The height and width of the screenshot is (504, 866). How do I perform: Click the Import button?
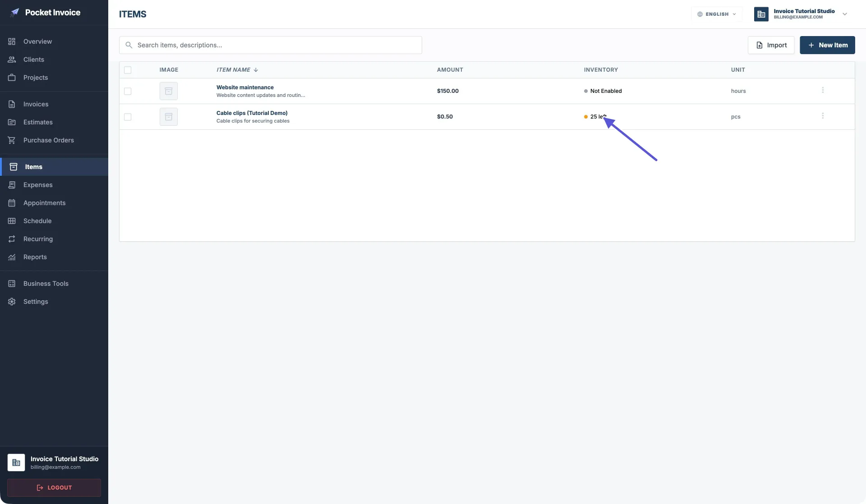pos(771,45)
